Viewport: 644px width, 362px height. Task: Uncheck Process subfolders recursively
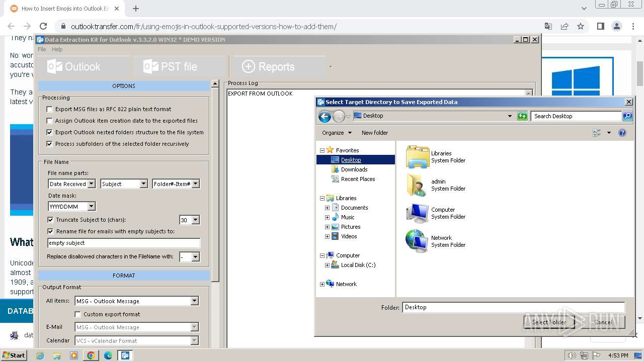tap(49, 144)
